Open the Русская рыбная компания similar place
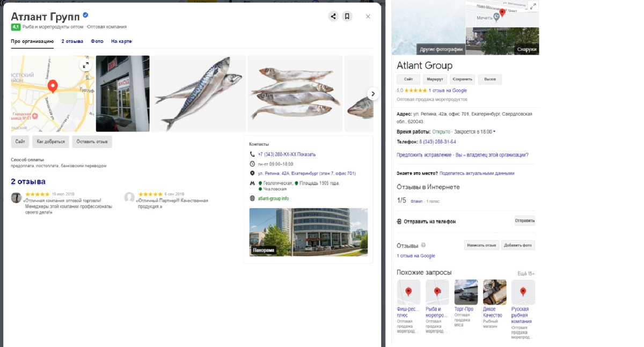This screenshot has height=347, width=644. [x=523, y=309]
